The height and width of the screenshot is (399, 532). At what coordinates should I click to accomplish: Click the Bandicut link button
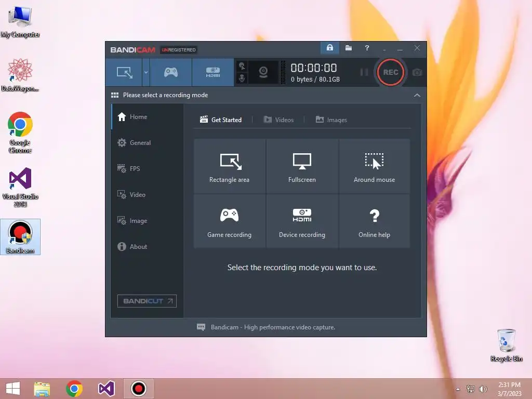coord(147,301)
